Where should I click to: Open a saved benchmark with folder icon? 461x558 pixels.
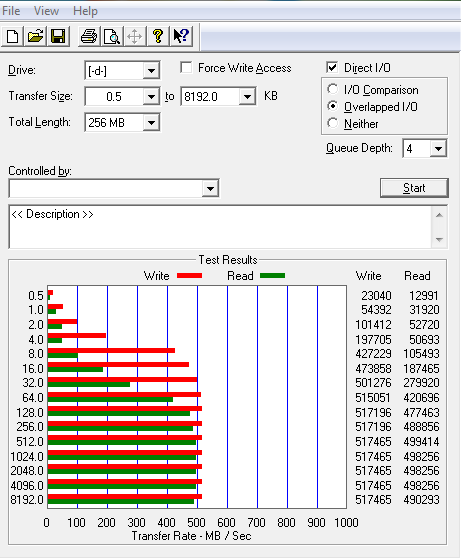[35, 36]
